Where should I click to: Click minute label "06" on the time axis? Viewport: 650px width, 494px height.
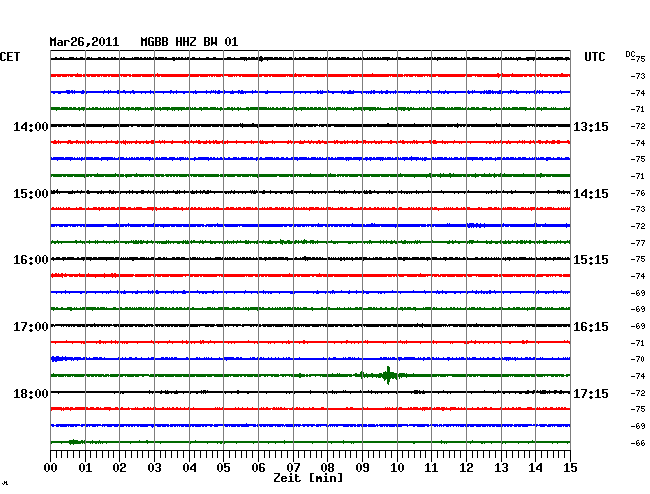point(258,468)
